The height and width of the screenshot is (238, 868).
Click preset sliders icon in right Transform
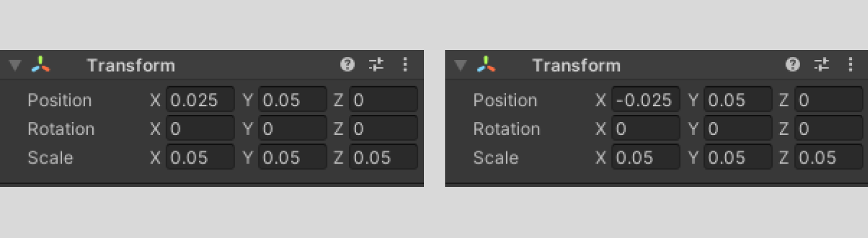pos(822,65)
